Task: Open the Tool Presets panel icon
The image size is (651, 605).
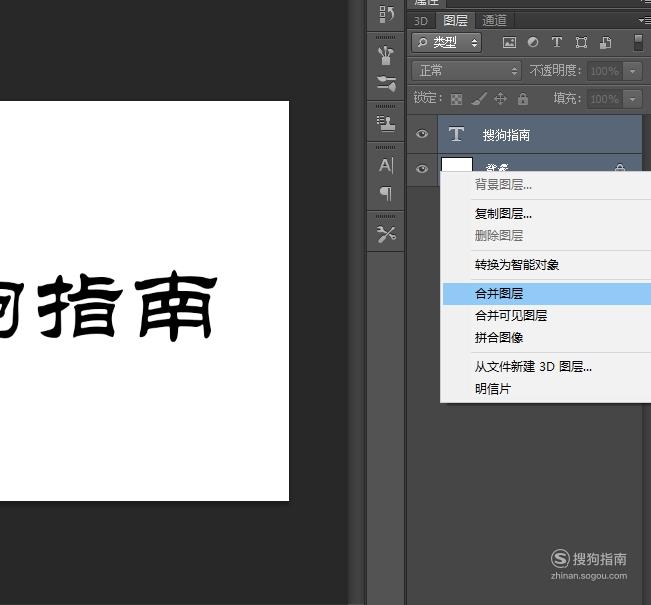Action: [x=386, y=234]
